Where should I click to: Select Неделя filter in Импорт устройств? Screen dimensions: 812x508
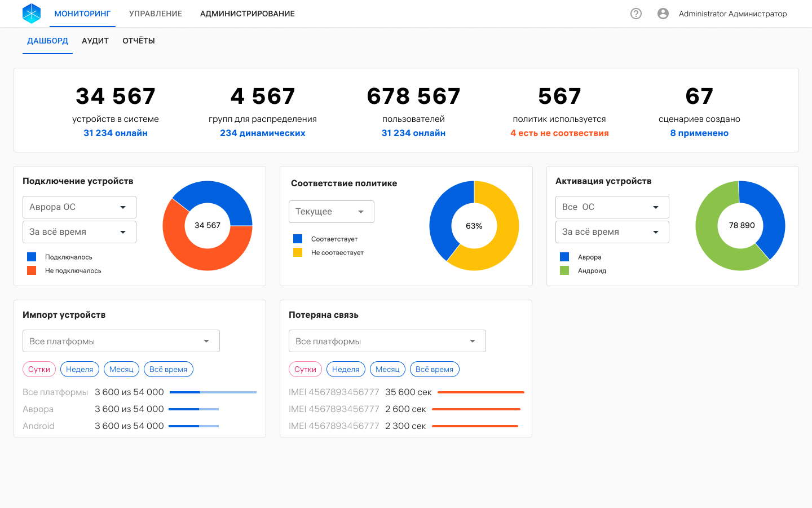(80, 369)
